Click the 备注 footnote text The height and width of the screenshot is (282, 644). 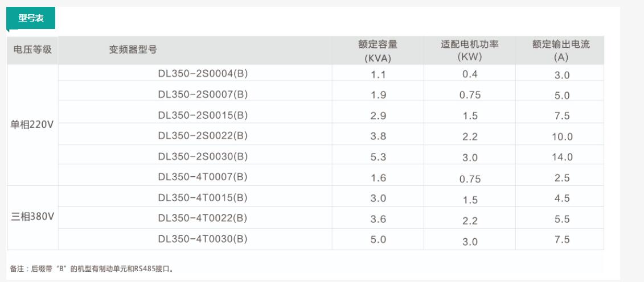(92, 268)
